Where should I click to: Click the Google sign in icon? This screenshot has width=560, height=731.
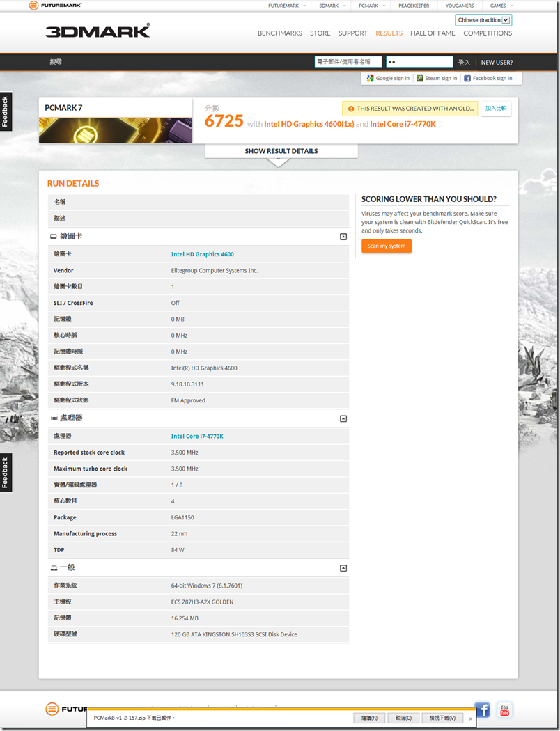coord(371,78)
